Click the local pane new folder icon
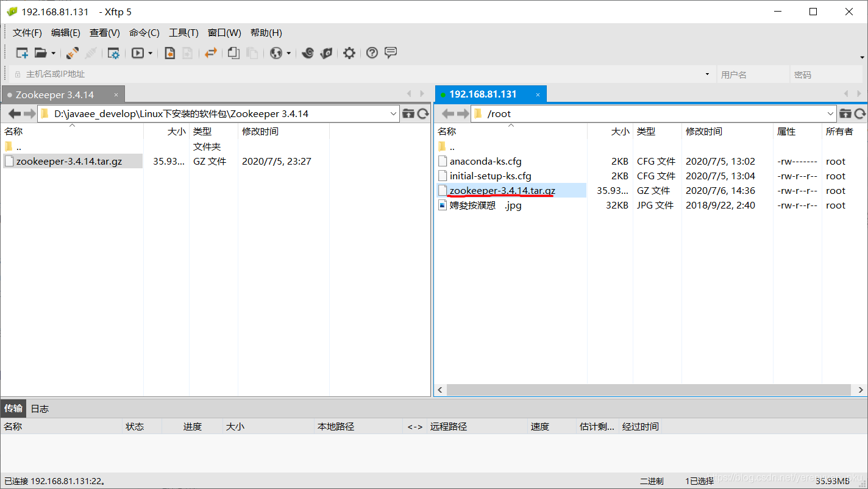 408,113
